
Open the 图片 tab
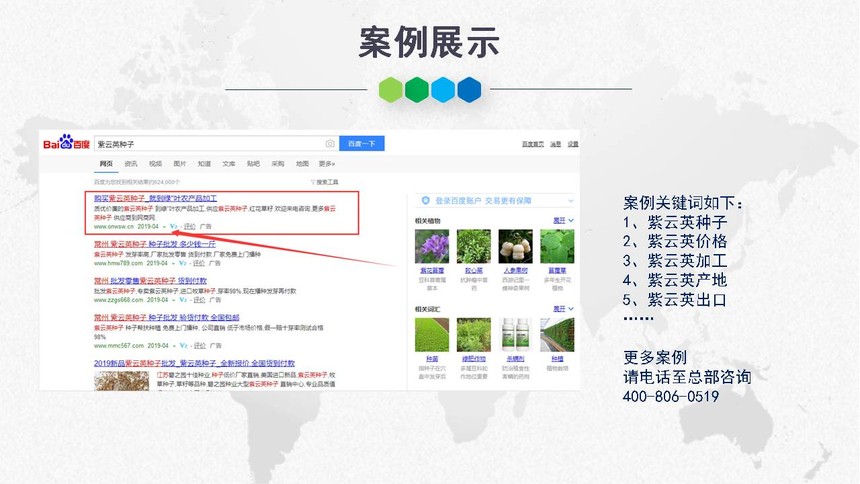(180, 164)
